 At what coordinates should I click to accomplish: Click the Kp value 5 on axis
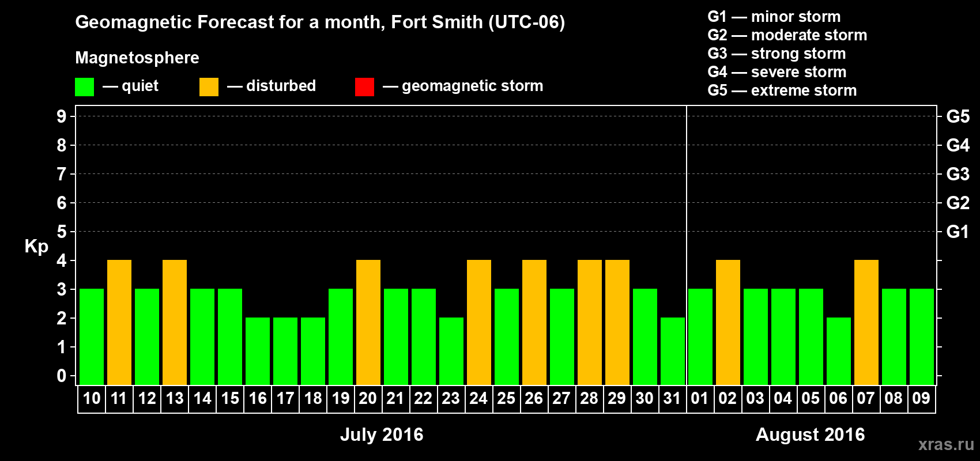click(x=61, y=232)
